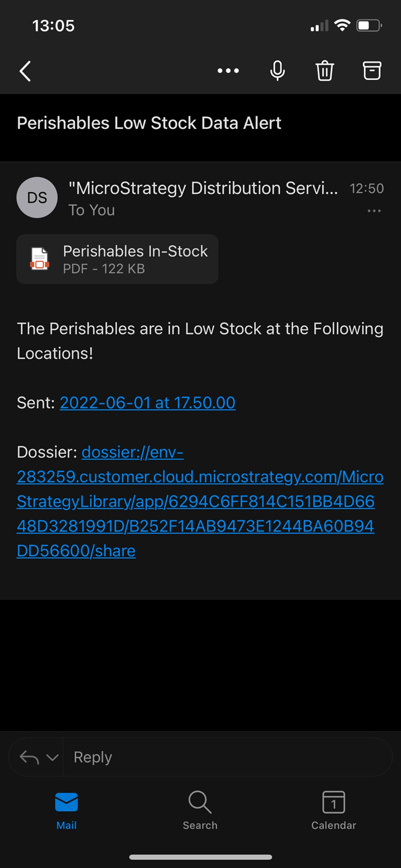Open message options ellipsis below timestamp
The image size is (401, 868).
(x=374, y=211)
